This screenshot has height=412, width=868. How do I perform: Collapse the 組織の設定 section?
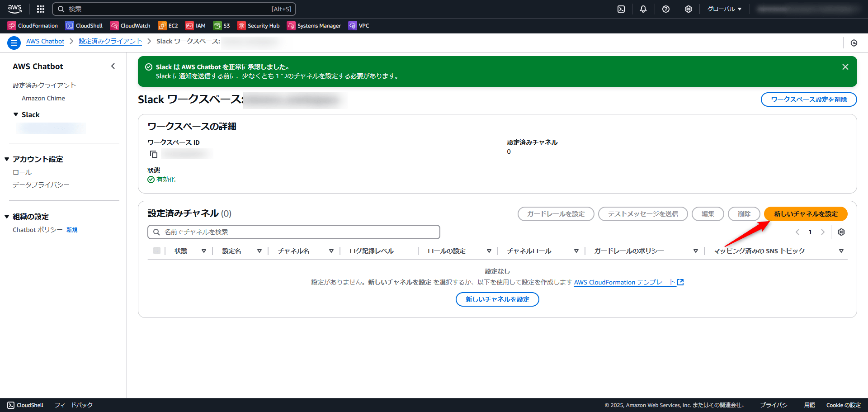coord(7,217)
